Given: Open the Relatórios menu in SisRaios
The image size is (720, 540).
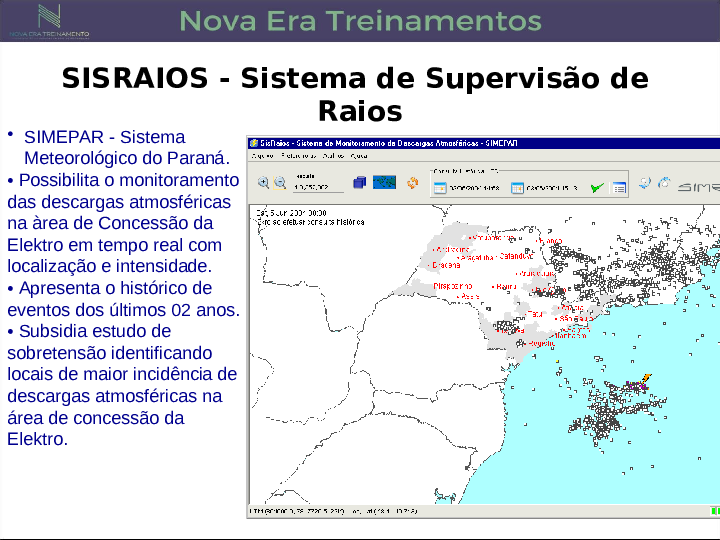Looking at the screenshot, I should (298, 156).
